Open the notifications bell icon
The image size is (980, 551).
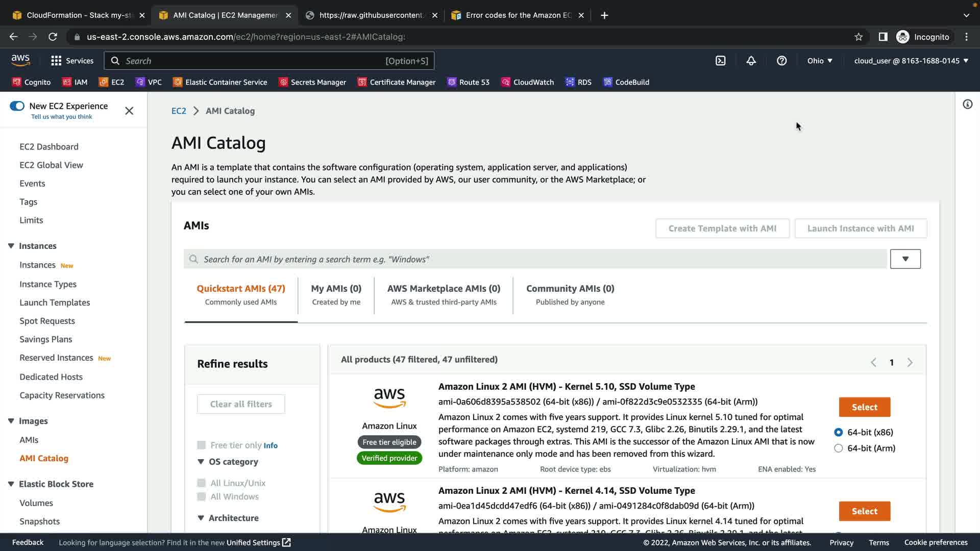[x=751, y=61]
